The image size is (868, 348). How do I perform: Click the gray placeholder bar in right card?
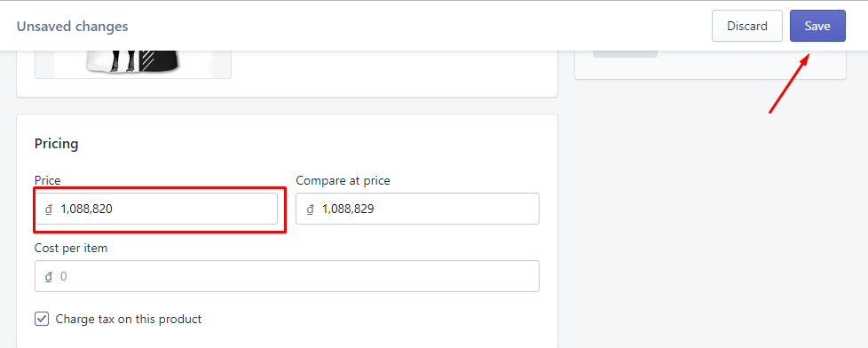click(x=625, y=54)
